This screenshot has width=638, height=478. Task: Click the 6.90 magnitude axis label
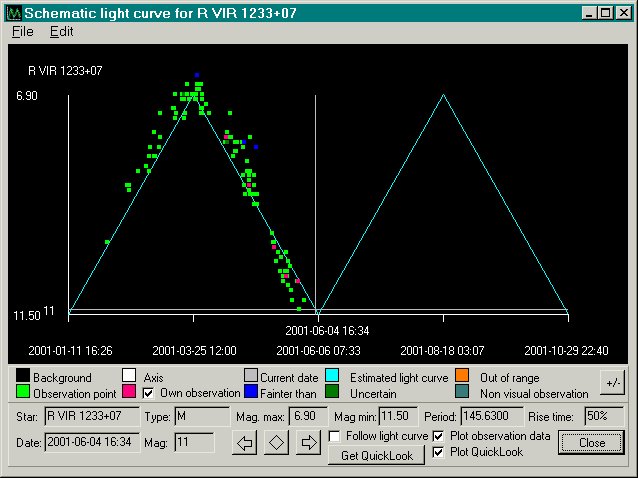coord(27,96)
